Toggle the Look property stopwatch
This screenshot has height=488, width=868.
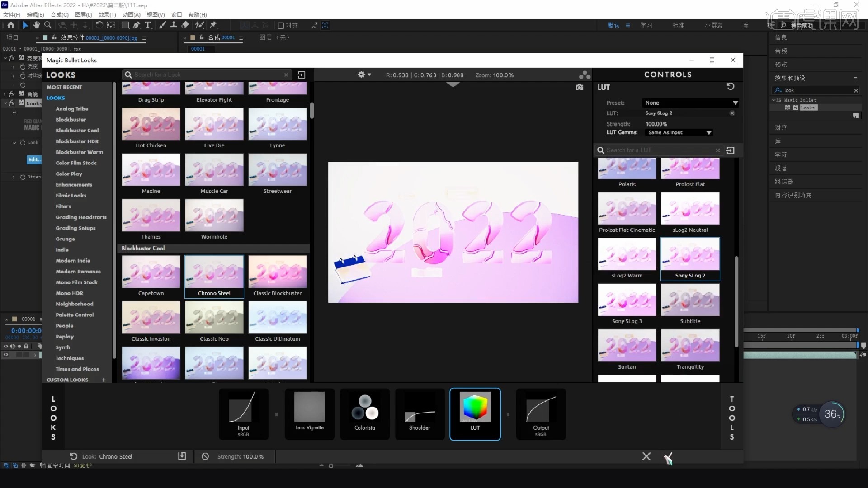coord(23,142)
